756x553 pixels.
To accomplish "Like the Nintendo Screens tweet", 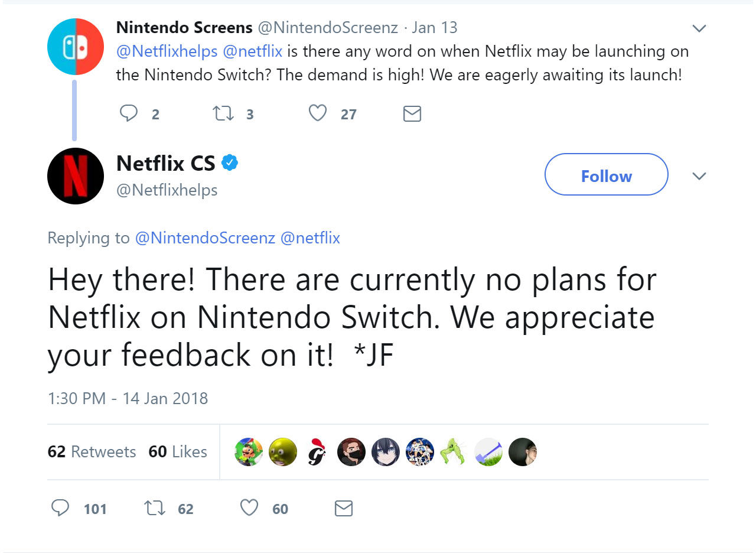I will coord(318,113).
